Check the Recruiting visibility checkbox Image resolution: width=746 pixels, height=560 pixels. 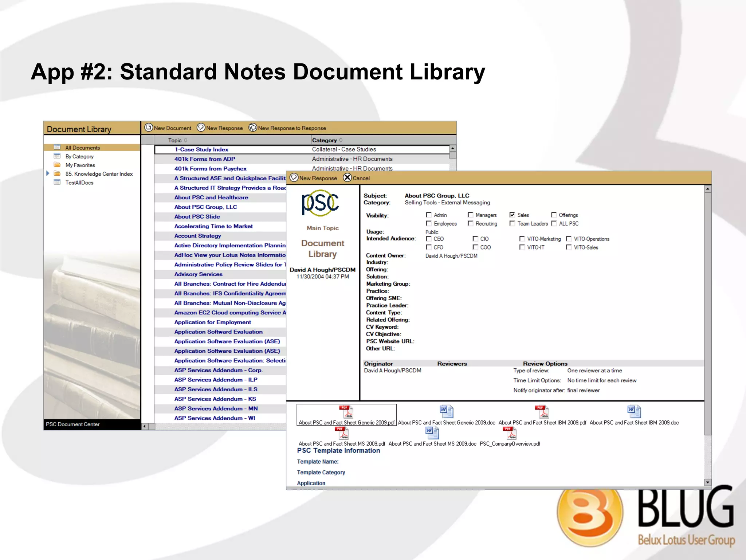click(471, 223)
